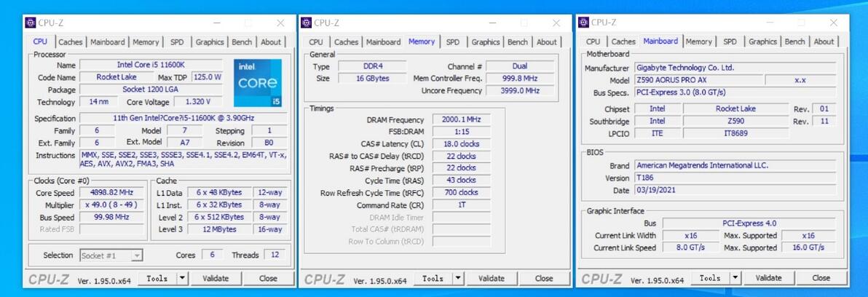Click the BIOS Date value 03/19/2021
The width and height of the screenshot is (868, 297).
(x=735, y=190)
